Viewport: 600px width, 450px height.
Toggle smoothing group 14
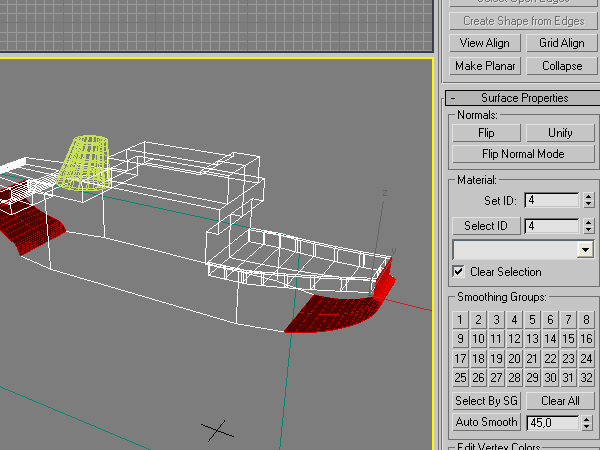550,339
